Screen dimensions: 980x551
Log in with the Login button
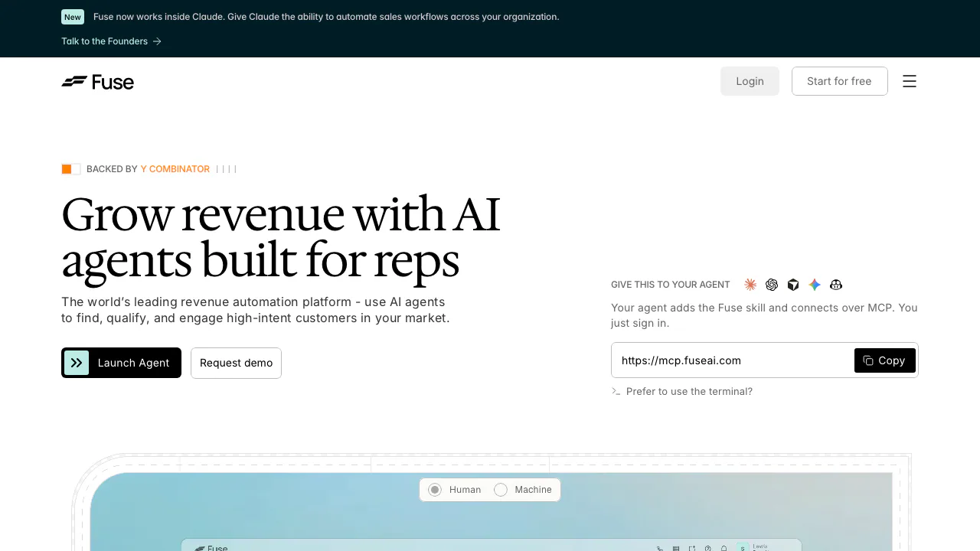750,81
